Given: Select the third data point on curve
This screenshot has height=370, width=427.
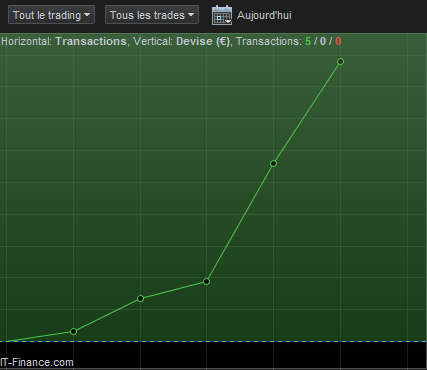Looking at the screenshot, I should point(206,282).
